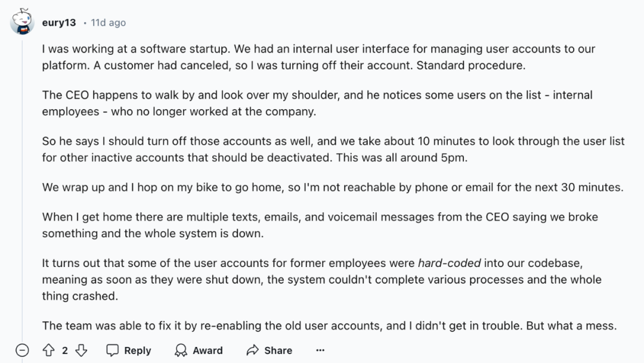This screenshot has width=644, height=363.
Task: Click the sentence about hopping on bike
Action: point(333,187)
